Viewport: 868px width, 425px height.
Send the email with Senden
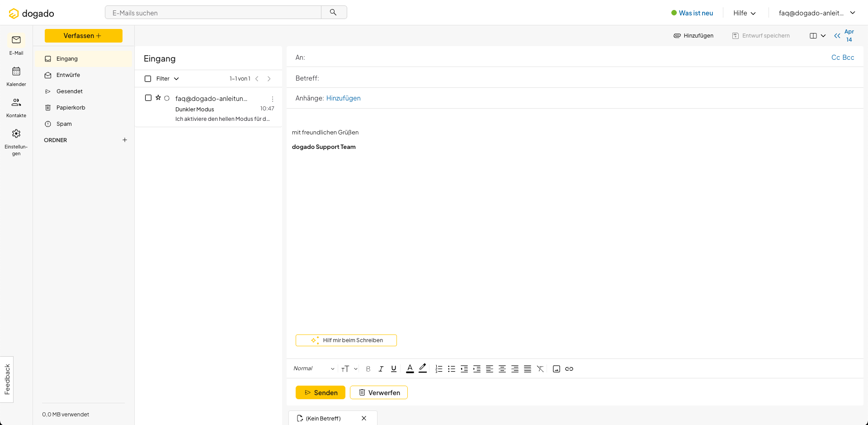point(321,392)
